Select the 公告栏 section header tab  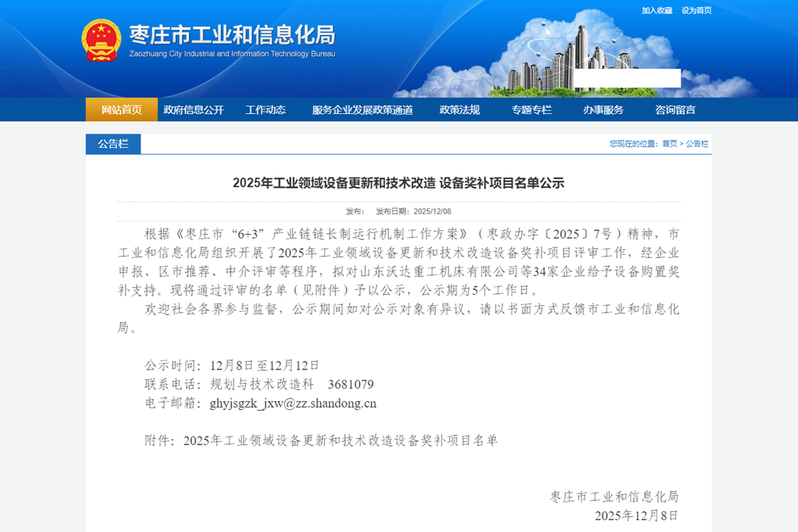click(113, 144)
